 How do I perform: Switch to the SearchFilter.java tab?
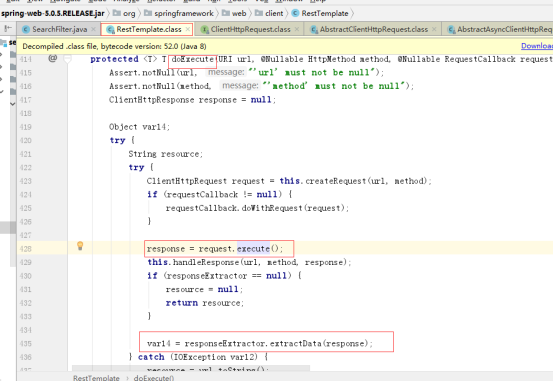click(60, 29)
